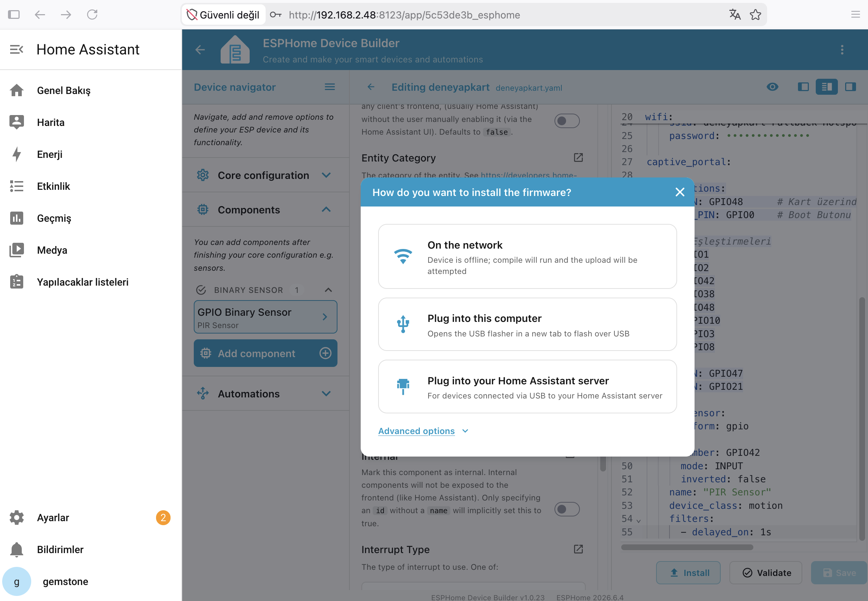Open Ayarlar settings in the sidebar
The height and width of the screenshot is (601, 868).
[x=91, y=518]
